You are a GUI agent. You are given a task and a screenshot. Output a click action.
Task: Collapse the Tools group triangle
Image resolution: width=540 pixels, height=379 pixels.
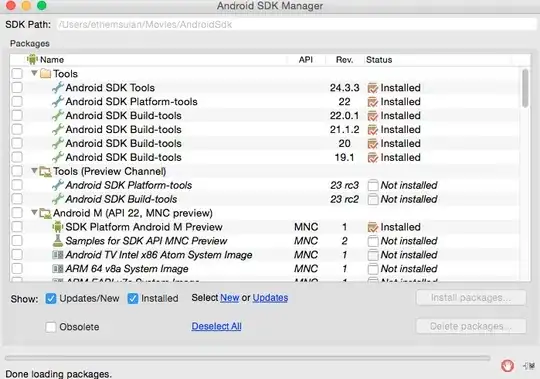point(34,73)
